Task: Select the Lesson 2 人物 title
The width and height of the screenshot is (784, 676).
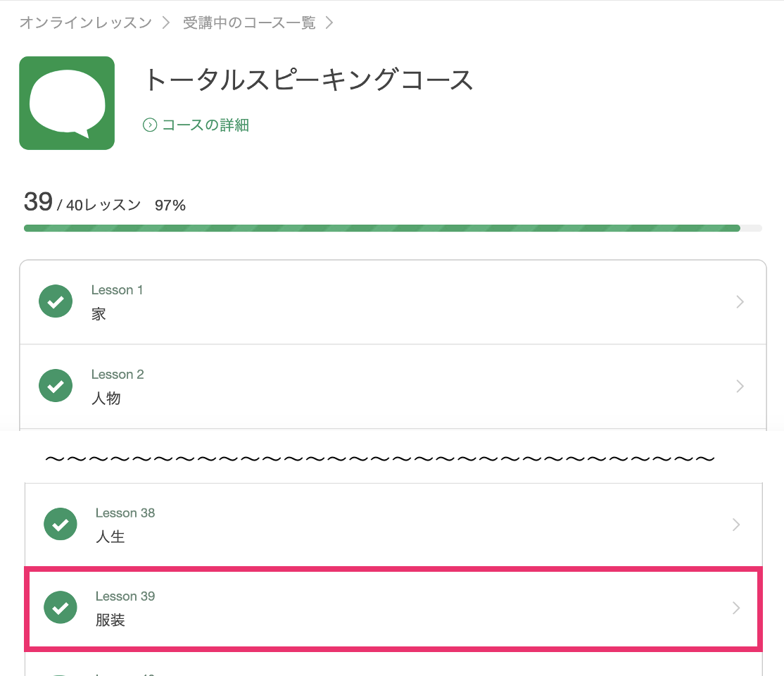Action: click(106, 399)
